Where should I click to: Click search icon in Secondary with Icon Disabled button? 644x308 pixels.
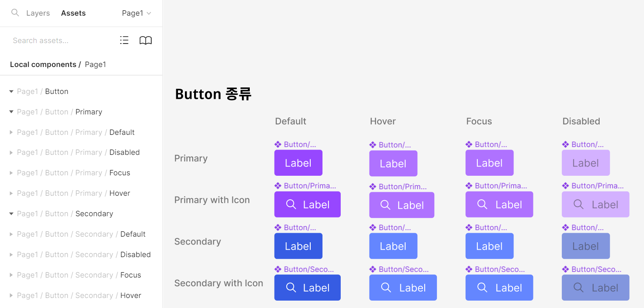pos(578,288)
